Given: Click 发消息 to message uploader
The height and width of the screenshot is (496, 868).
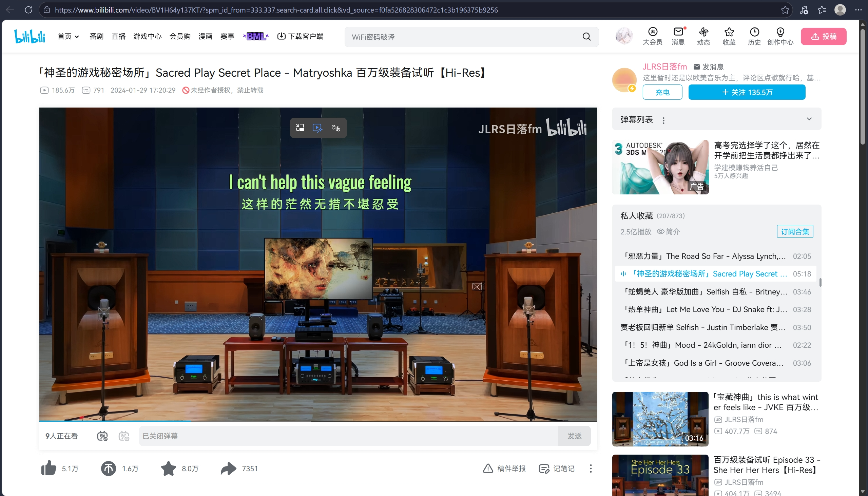Looking at the screenshot, I should click(709, 67).
